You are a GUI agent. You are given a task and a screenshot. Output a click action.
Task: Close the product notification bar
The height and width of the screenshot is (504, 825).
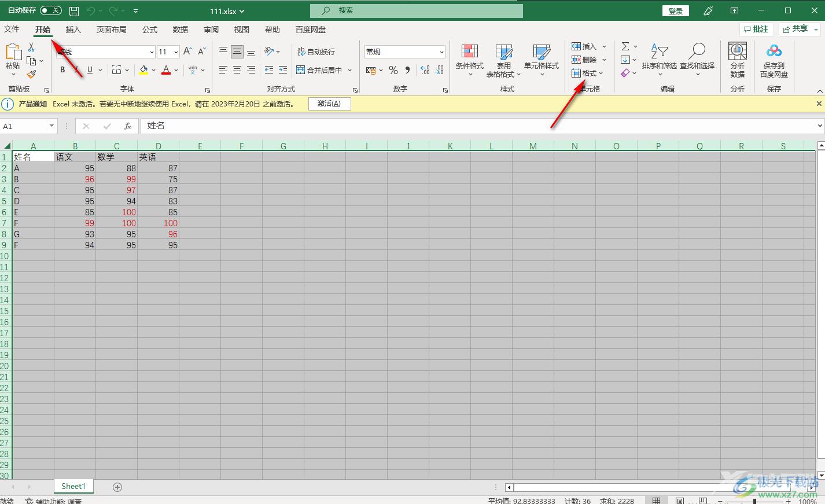point(819,104)
